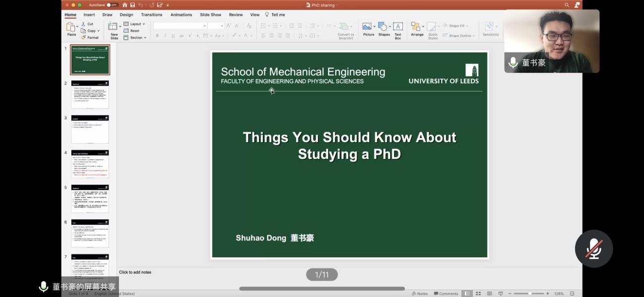
Task: Open the Slide Show tab
Action: [211, 15]
